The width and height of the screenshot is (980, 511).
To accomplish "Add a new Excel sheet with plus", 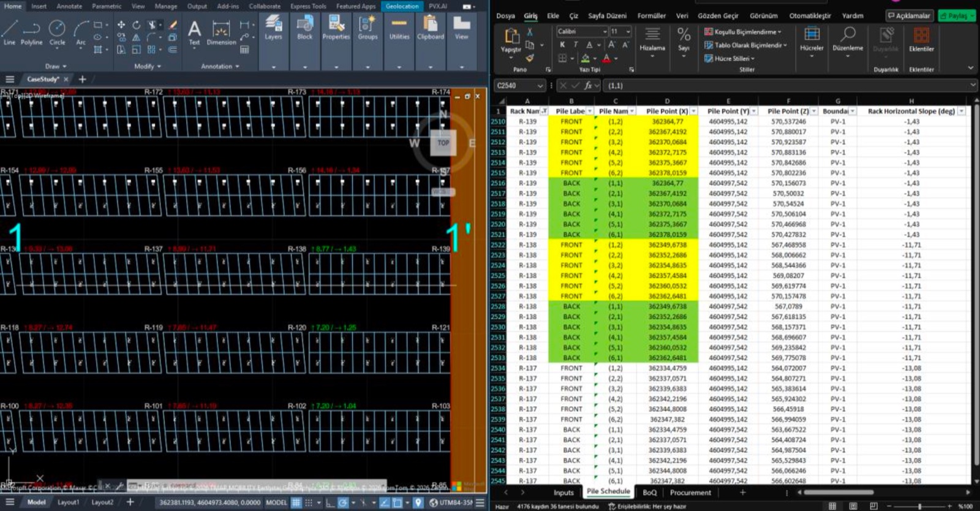I will 742,493.
